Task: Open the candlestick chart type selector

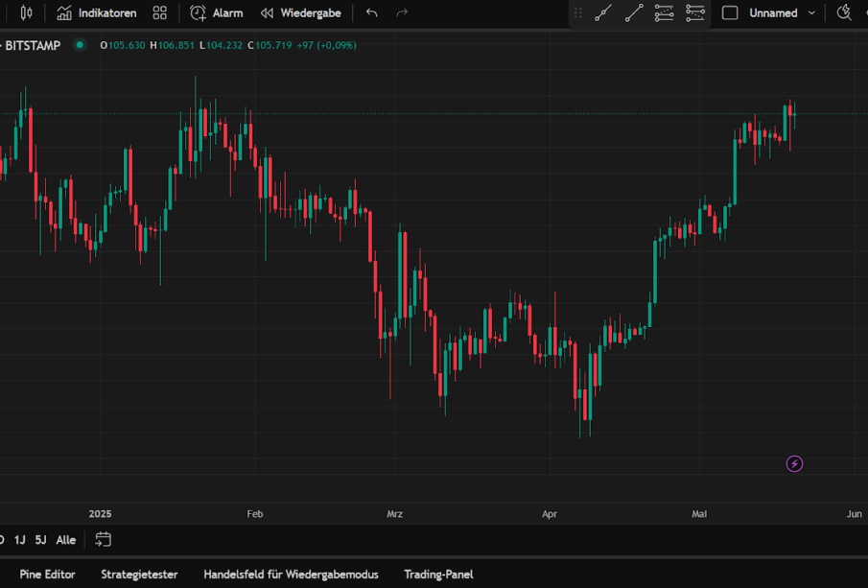Action: (26, 13)
